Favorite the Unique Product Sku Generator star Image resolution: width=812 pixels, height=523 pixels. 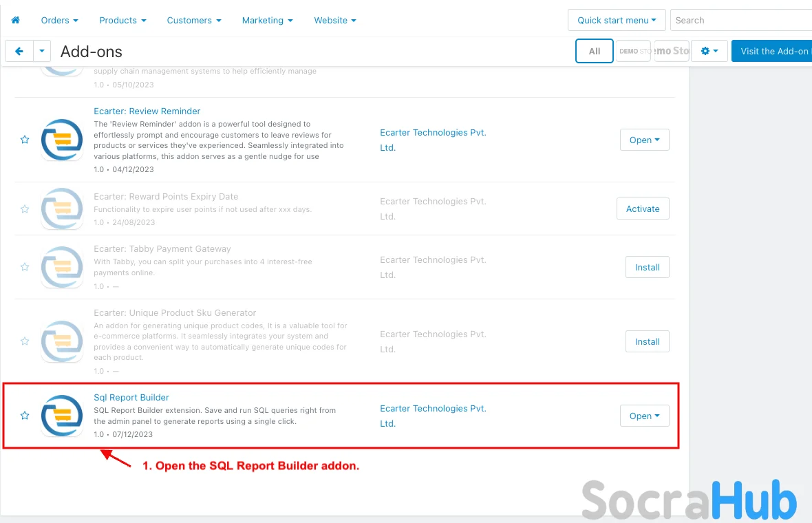click(25, 341)
